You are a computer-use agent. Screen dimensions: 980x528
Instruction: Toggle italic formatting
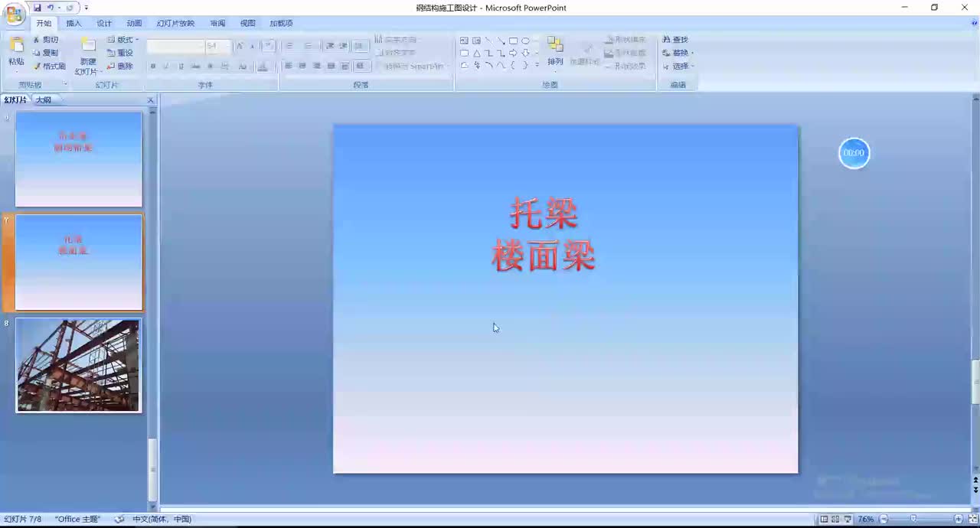(166, 67)
